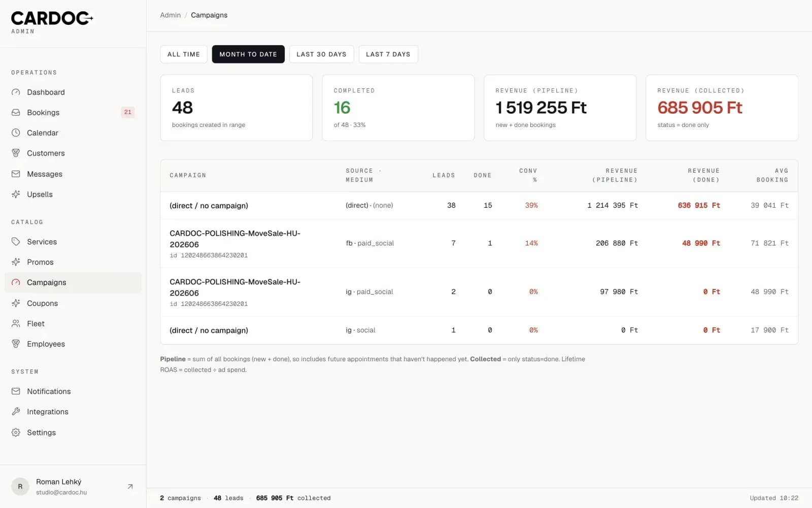This screenshot has height=508, width=812.
Task: Click the arrow icon beside Roman Lehký
Action: pos(130,487)
